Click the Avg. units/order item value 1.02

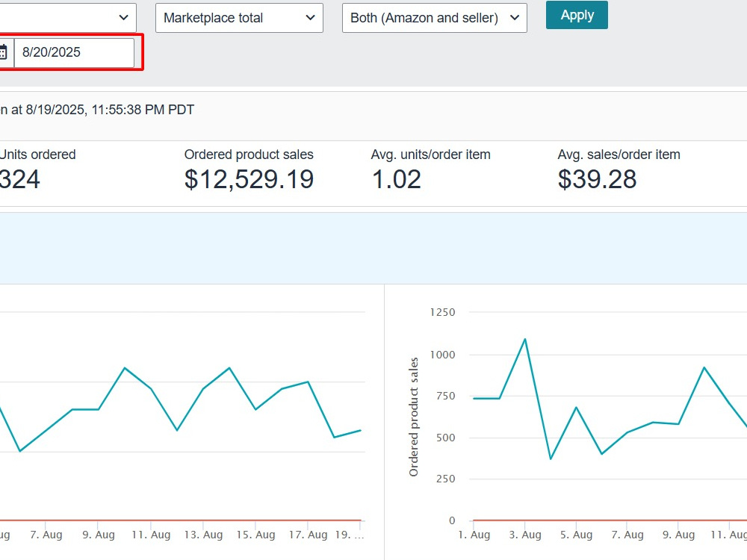tap(397, 179)
